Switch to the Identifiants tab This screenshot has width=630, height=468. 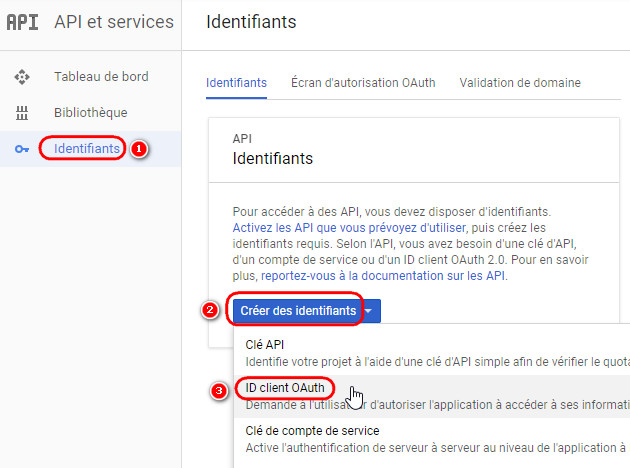236,82
